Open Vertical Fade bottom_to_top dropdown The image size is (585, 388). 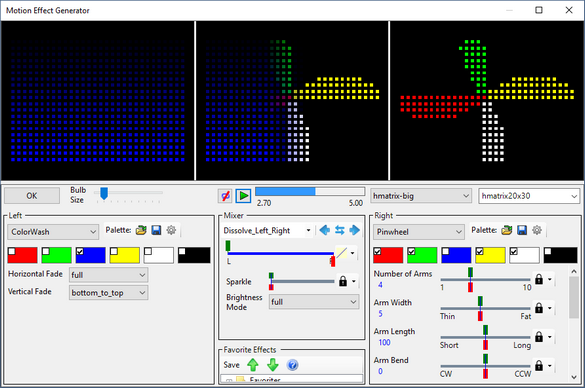tap(108, 293)
